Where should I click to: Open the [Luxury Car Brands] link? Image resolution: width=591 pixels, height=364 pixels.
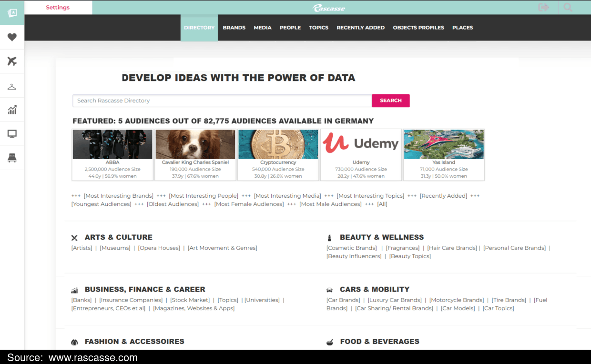point(395,300)
